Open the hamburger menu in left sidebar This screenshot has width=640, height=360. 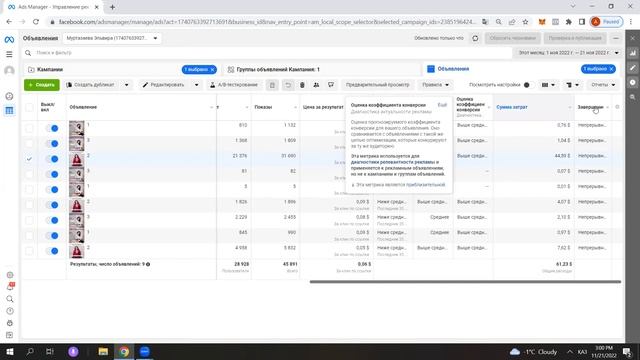click(9, 54)
